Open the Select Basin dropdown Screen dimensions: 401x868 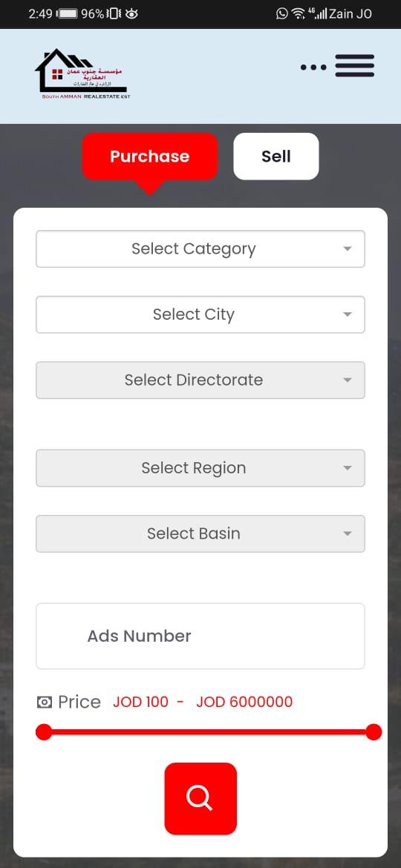[x=200, y=533]
